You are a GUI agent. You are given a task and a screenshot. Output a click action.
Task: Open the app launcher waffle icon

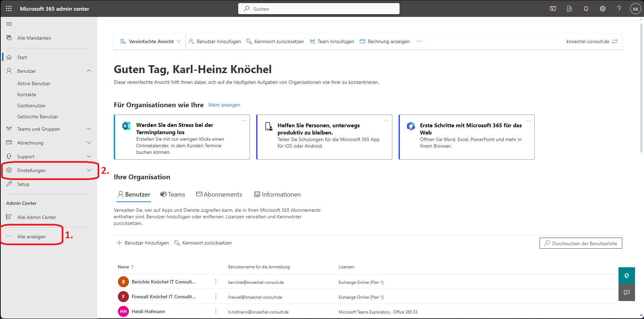tap(9, 9)
